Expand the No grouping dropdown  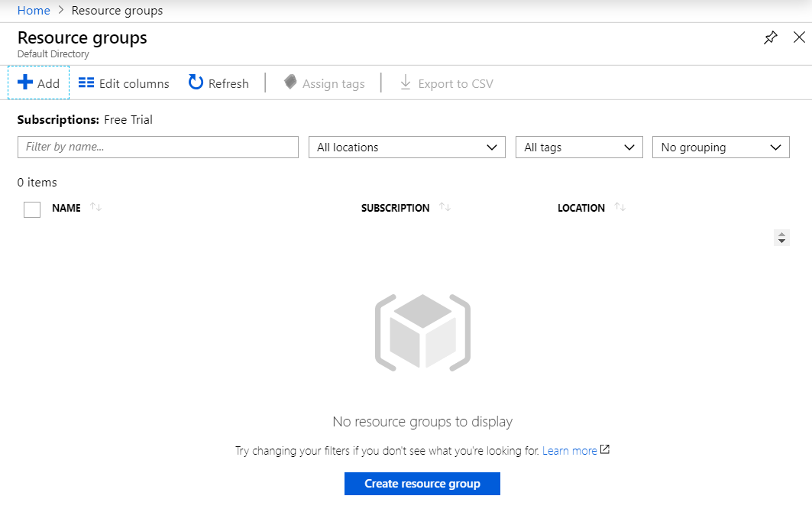point(720,147)
